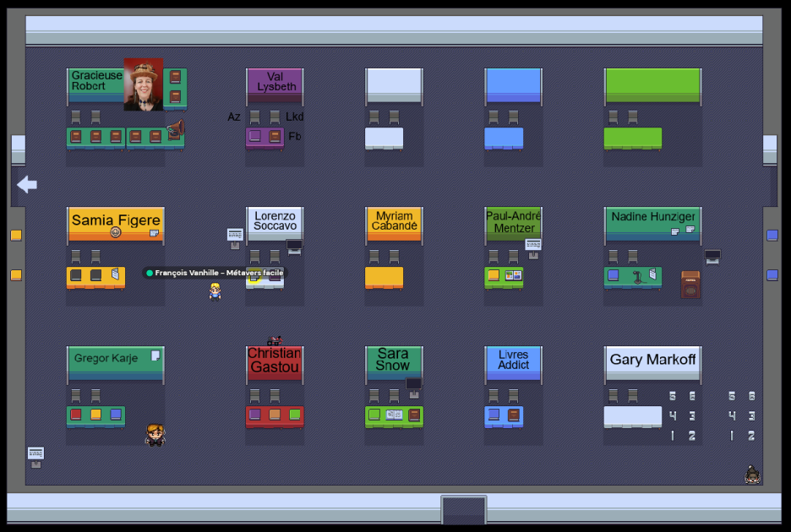Click the Az label beside Val Lysbeth
The image size is (791, 532).
click(x=233, y=117)
